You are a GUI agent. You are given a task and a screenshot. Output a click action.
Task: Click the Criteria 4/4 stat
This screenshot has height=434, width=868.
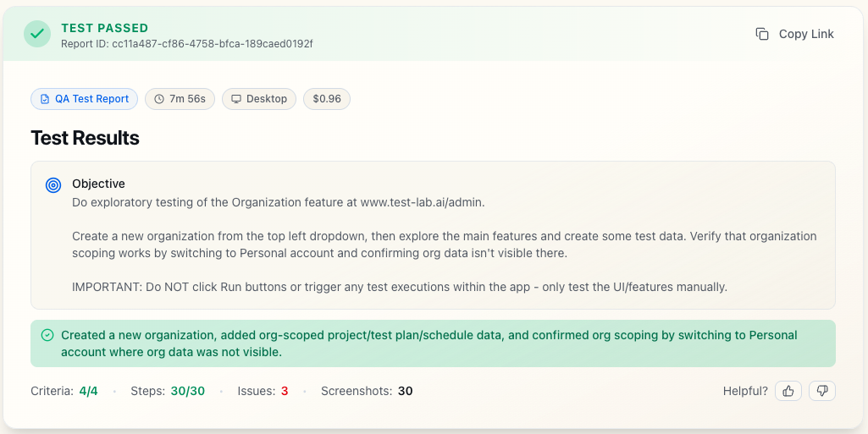click(64, 391)
